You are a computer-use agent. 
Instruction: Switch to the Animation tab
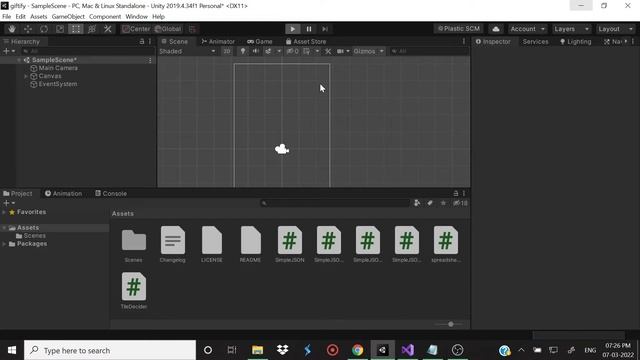point(64,193)
